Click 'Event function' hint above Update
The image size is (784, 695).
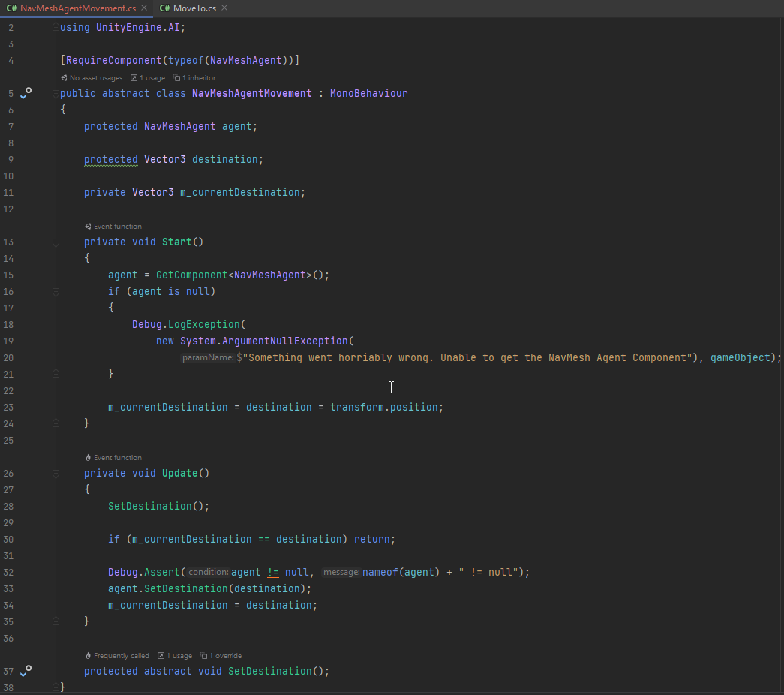pyautogui.click(x=113, y=457)
